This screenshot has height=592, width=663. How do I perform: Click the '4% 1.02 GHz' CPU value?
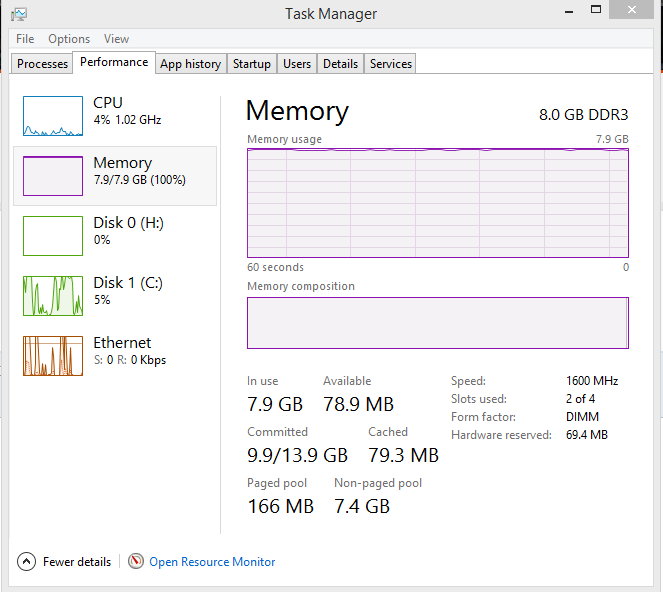click(x=127, y=120)
